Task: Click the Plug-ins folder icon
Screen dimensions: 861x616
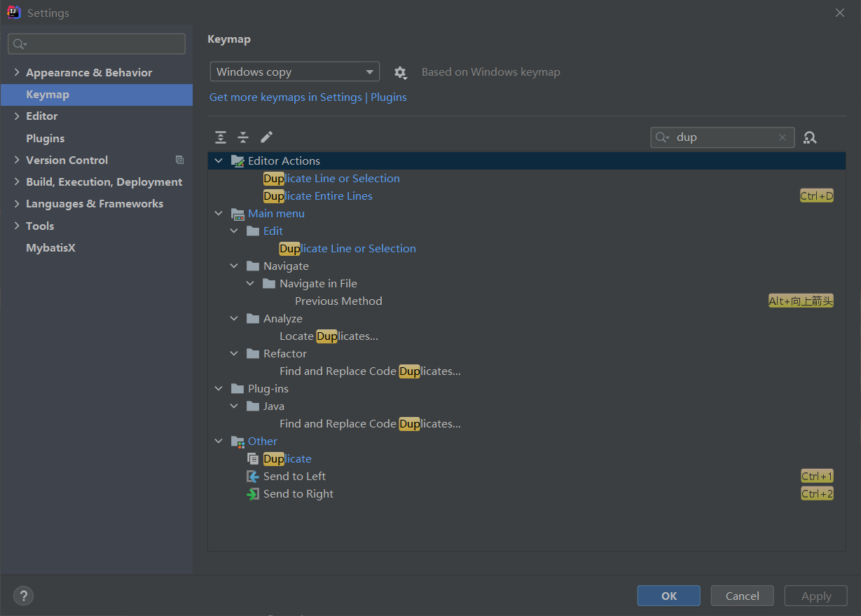Action: [237, 388]
